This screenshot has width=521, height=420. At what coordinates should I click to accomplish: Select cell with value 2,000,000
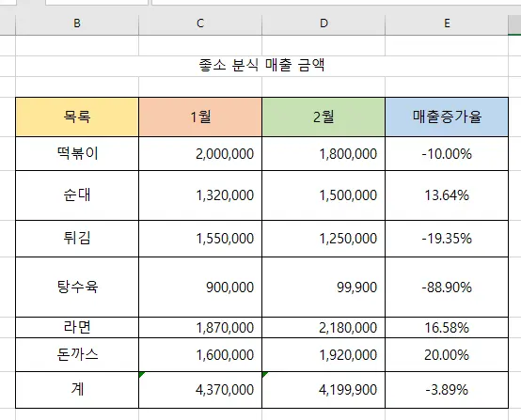click(200, 154)
